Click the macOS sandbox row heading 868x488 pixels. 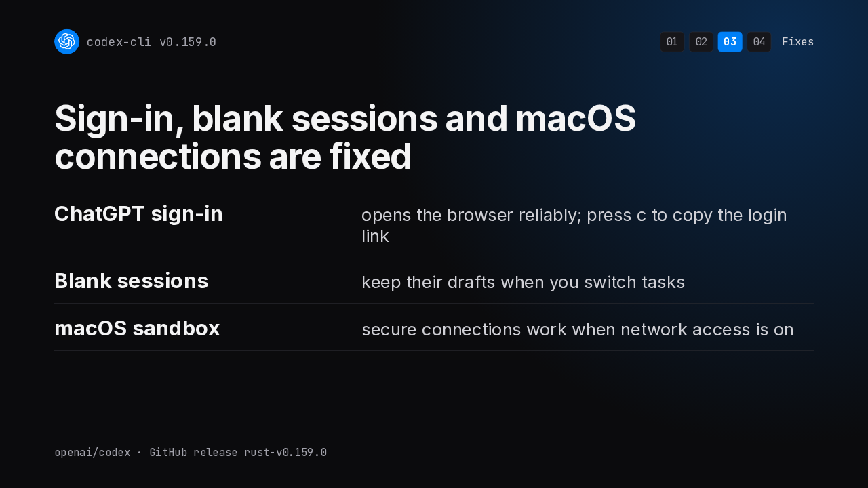pyautogui.click(x=137, y=329)
